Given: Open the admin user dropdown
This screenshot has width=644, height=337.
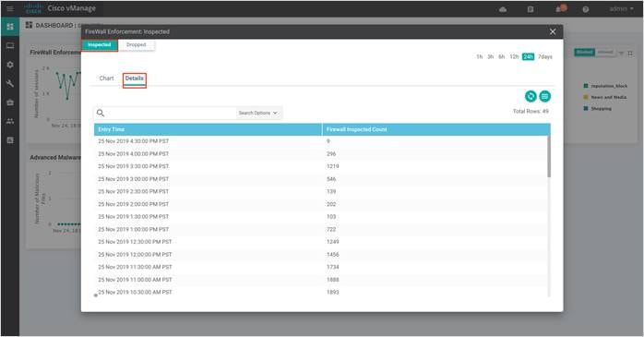Looking at the screenshot, I should point(621,8).
